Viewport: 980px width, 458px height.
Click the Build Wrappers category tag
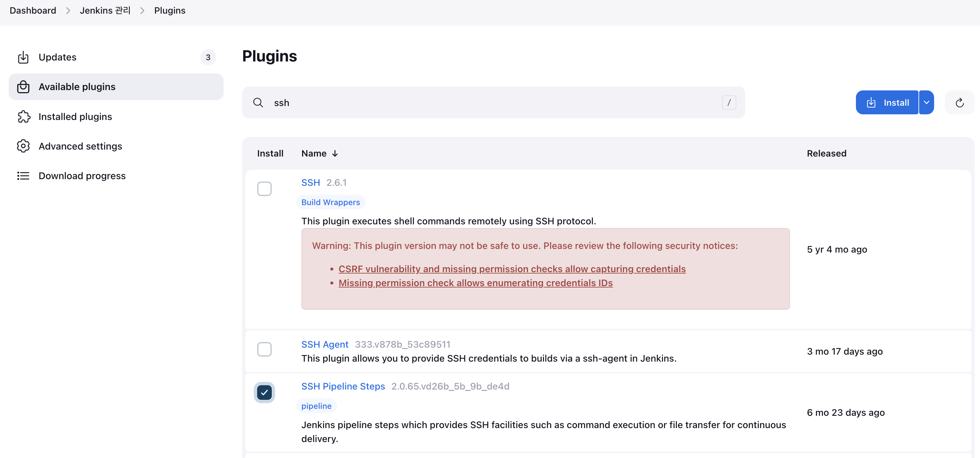tap(330, 203)
